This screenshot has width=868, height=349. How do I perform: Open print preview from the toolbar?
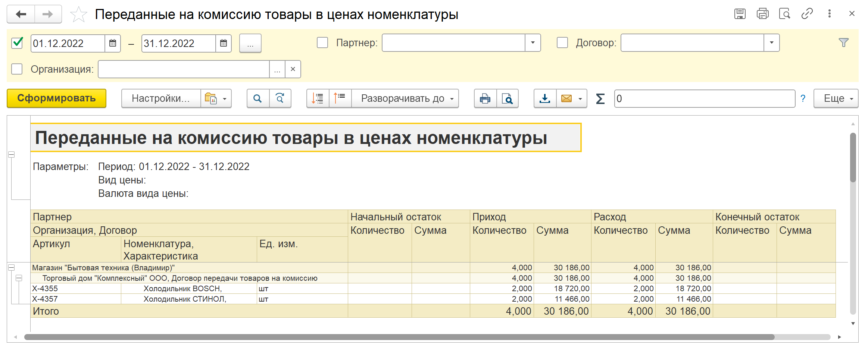(507, 98)
